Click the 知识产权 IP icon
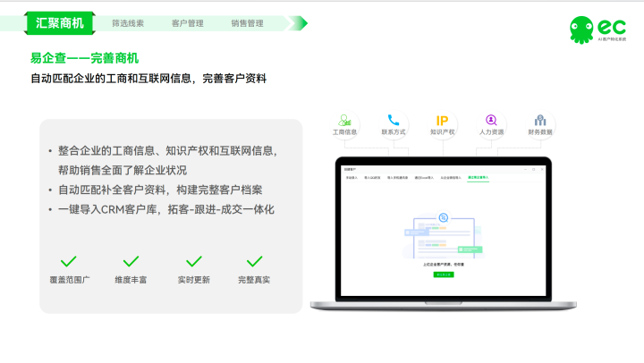 [x=443, y=121]
